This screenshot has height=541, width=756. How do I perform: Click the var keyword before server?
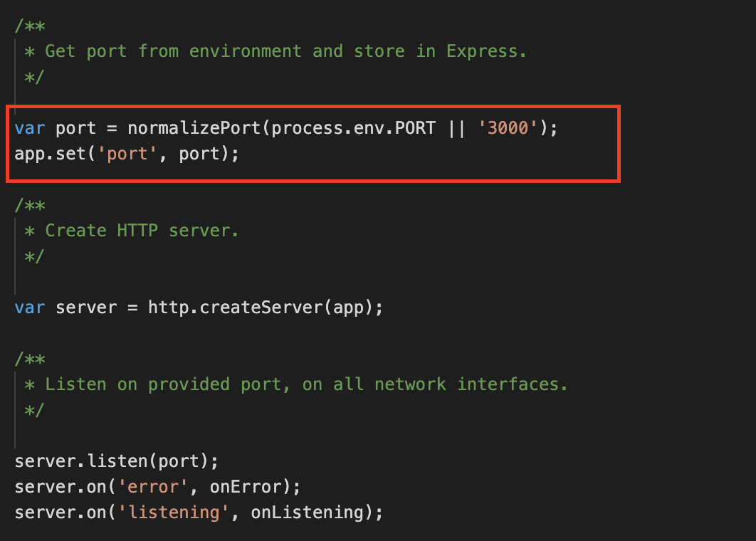[29, 308]
